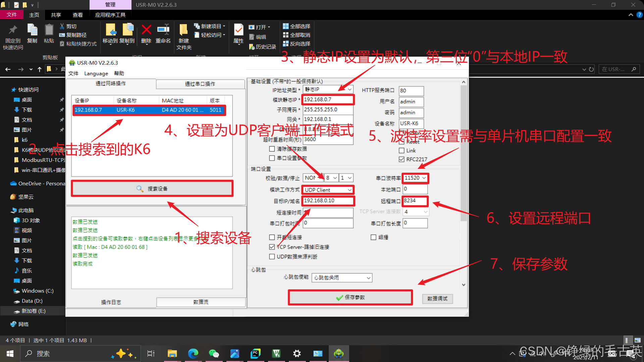Open the Language menu
This screenshot has height=362, width=644.
[96, 73]
